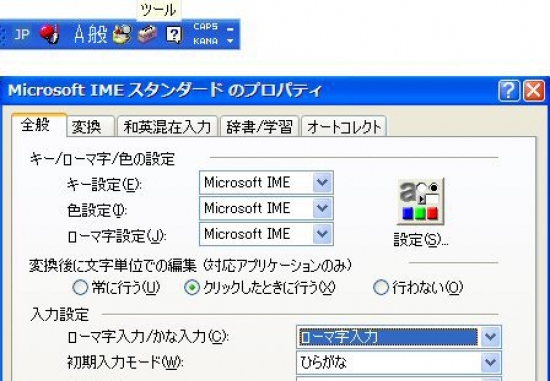Viewport: 550px width, 381px height.
Task: Click the highlighted ローマ字入力 field
Action: point(388,337)
